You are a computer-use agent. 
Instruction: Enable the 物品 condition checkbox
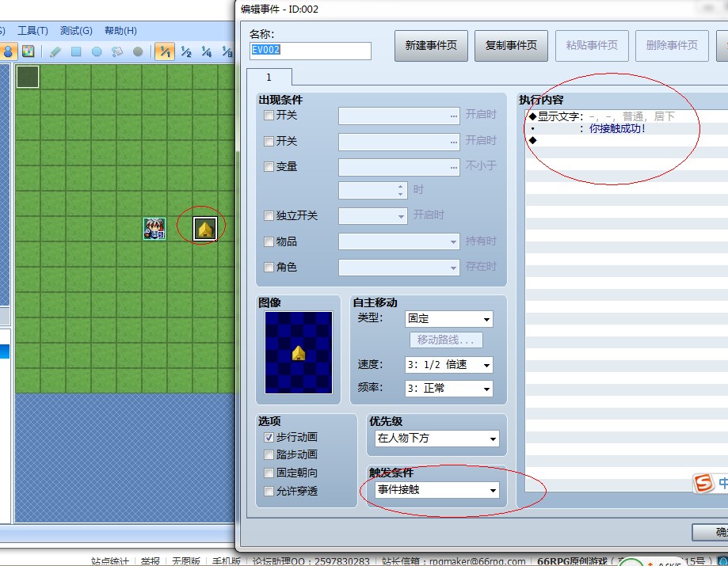(x=269, y=241)
